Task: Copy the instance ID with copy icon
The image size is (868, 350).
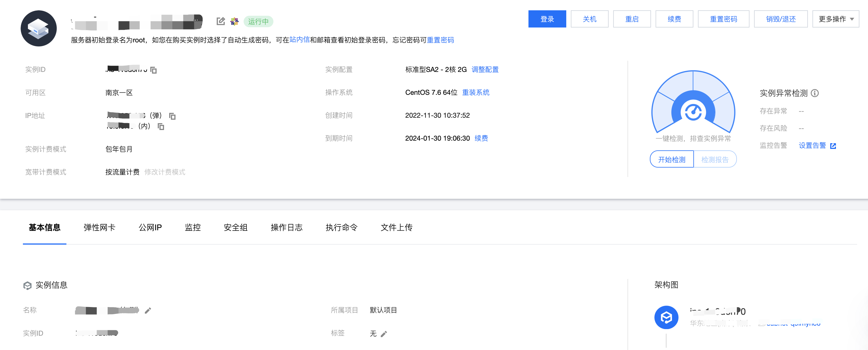Action: [154, 70]
